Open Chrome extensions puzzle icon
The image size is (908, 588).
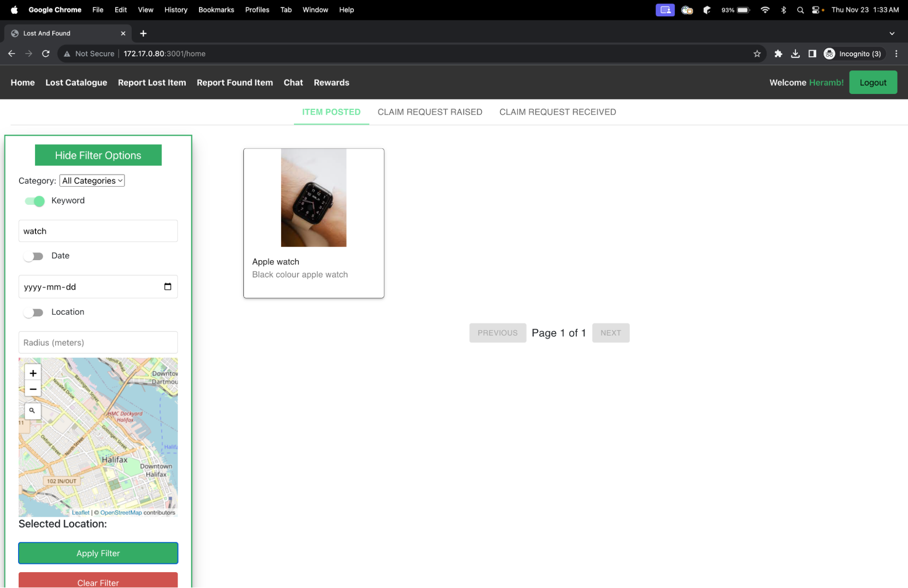pos(778,54)
